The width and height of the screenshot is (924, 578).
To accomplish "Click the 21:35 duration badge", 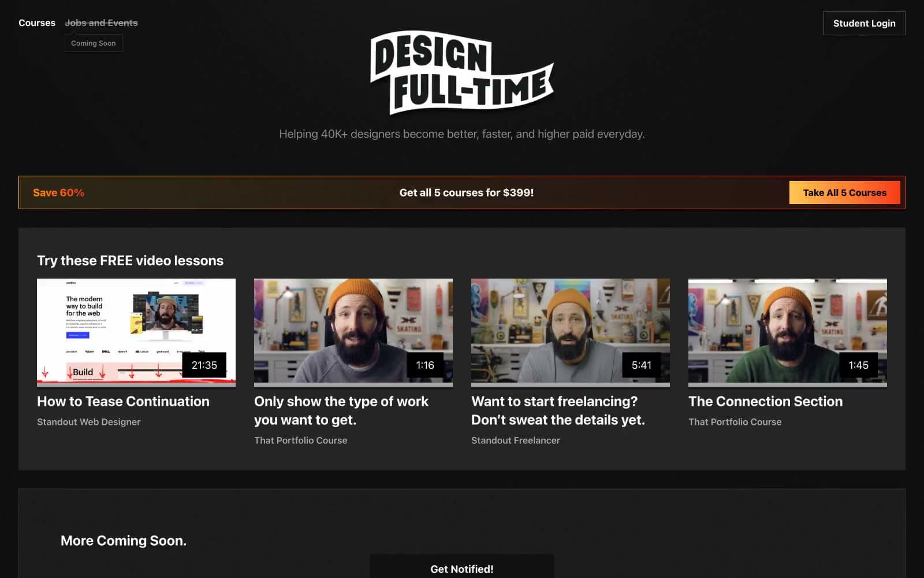I will pos(204,365).
